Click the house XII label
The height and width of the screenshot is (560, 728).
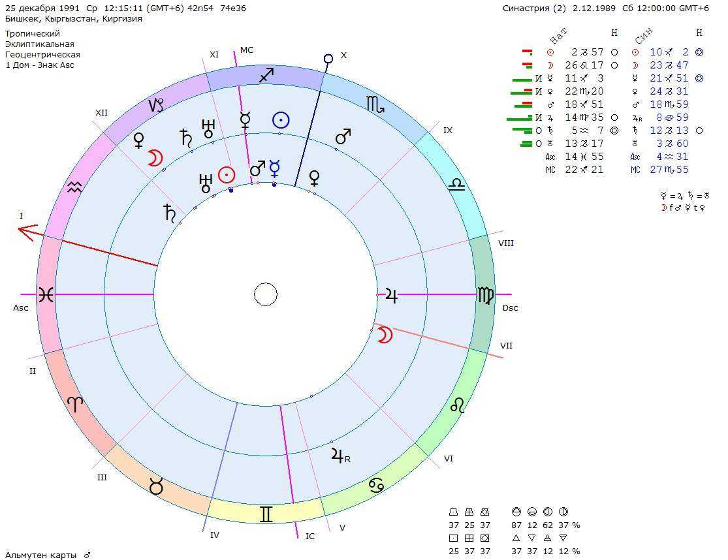101,113
